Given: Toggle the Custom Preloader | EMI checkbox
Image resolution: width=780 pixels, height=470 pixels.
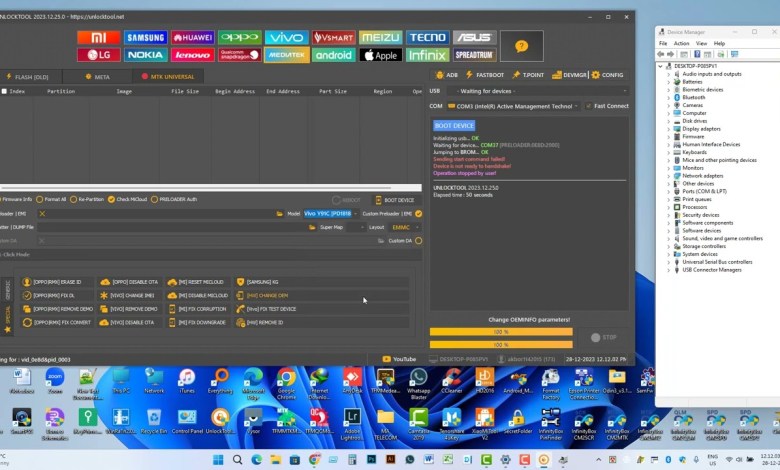Looking at the screenshot, I should pyautogui.click(x=418, y=214).
